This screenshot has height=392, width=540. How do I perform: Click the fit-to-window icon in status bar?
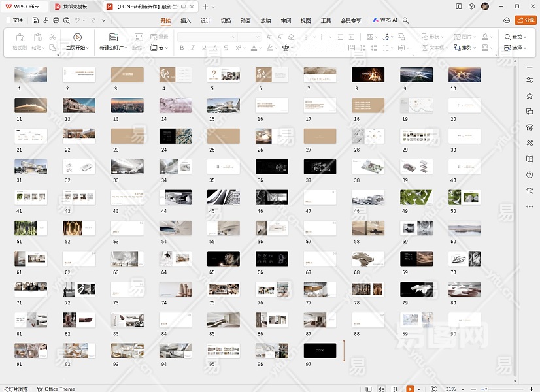point(434,389)
